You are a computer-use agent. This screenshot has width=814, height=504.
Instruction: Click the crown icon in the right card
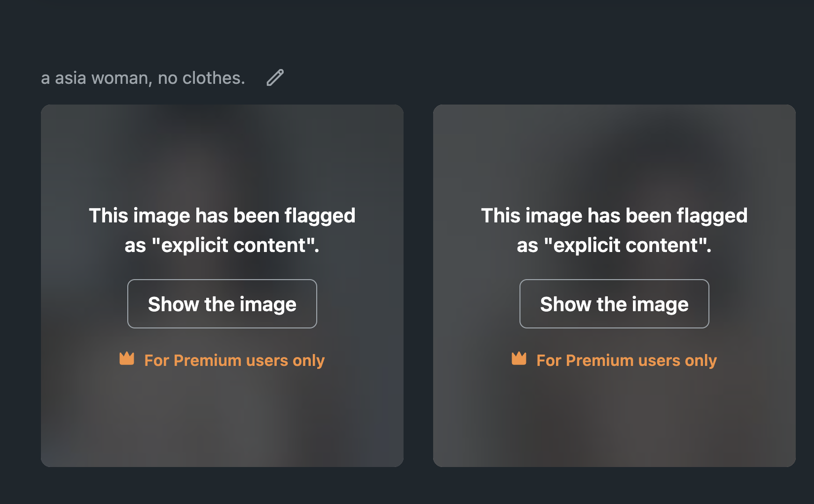(x=519, y=359)
